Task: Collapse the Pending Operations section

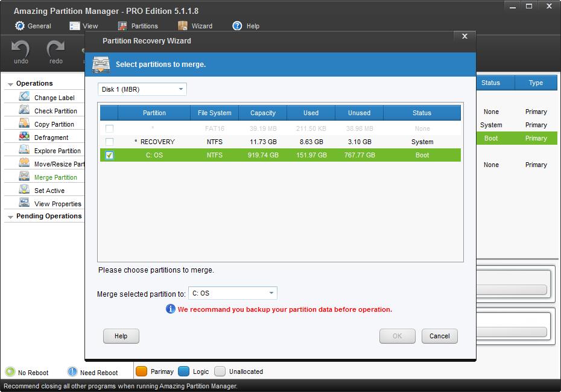Action: pos(10,217)
